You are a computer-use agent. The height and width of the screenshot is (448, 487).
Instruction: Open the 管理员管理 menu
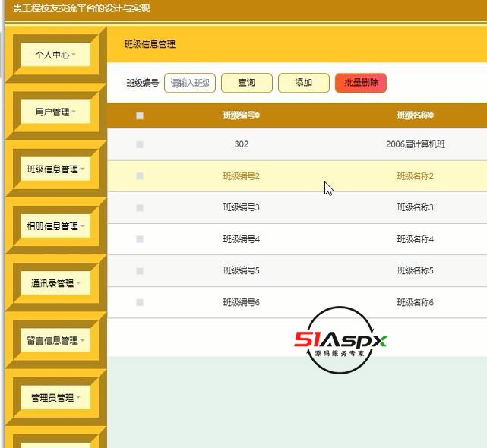56,397
